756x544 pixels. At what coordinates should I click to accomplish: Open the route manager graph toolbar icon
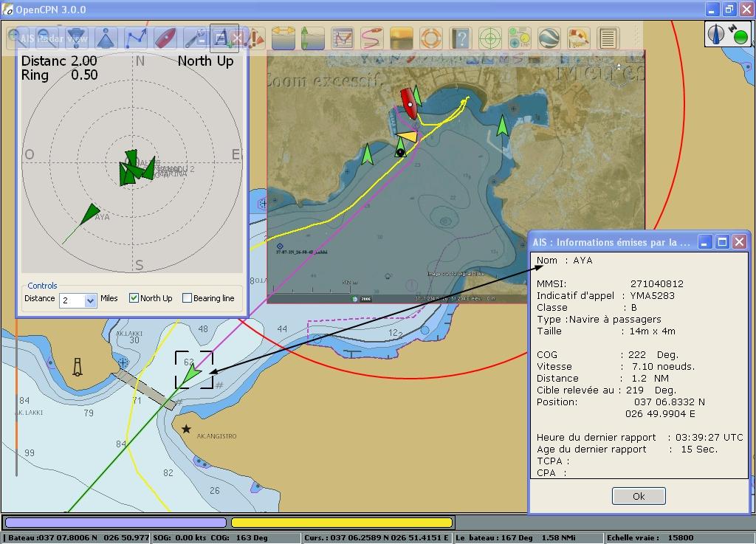coord(343,38)
